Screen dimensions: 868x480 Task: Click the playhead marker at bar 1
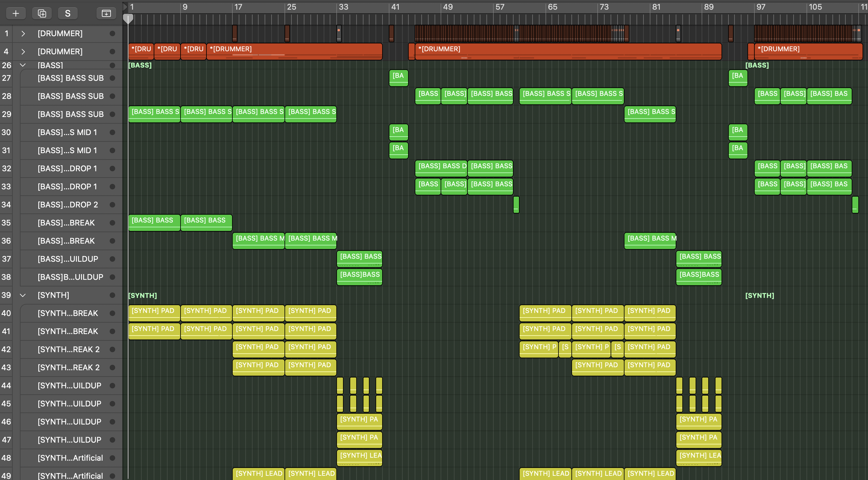[x=128, y=19]
